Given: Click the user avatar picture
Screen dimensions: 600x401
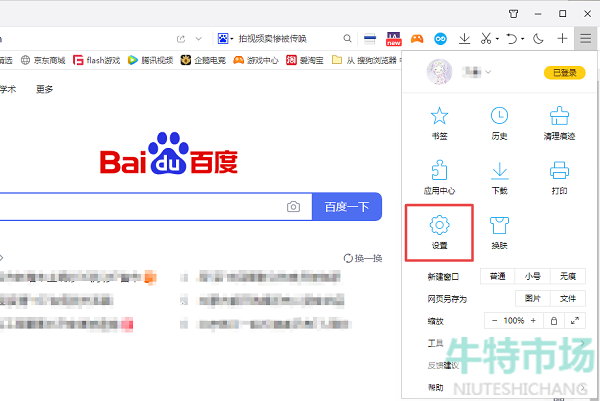Looking at the screenshot, I should (x=439, y=72).
